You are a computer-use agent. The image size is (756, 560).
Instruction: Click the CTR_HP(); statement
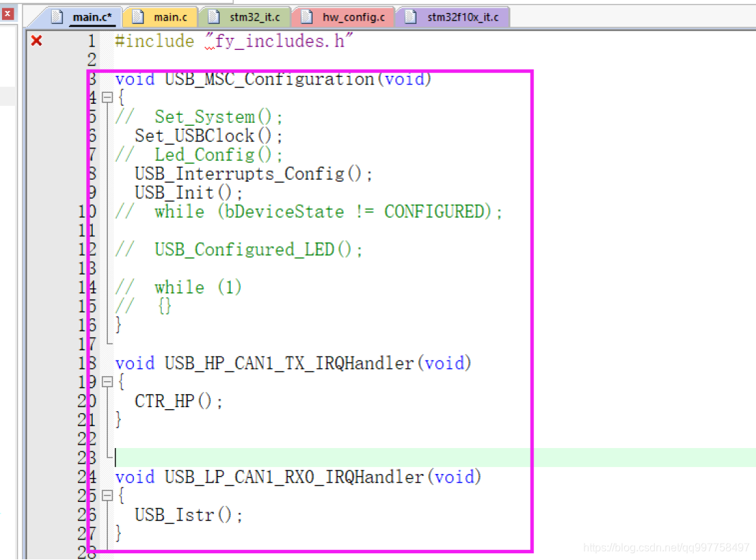(x=178, y=402)
